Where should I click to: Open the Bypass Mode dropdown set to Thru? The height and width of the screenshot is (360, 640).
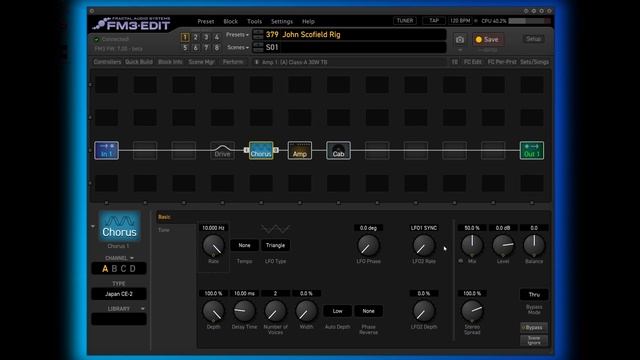pyautogui.click(x=534, y=294)
